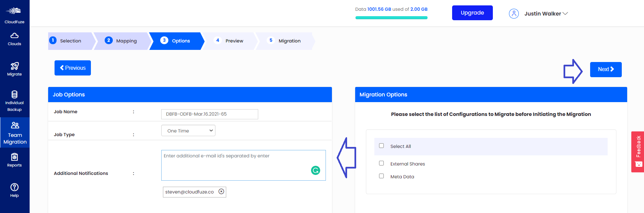Open Individual Backup in sidebar
Screen dimensions: 644x213
tap(14, 101)
